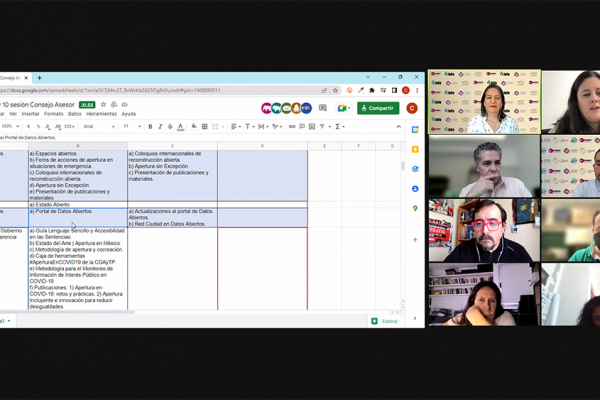Open the Arial font dropdown
Viewport: 600px width, 400px height.
tap(99, 126)
